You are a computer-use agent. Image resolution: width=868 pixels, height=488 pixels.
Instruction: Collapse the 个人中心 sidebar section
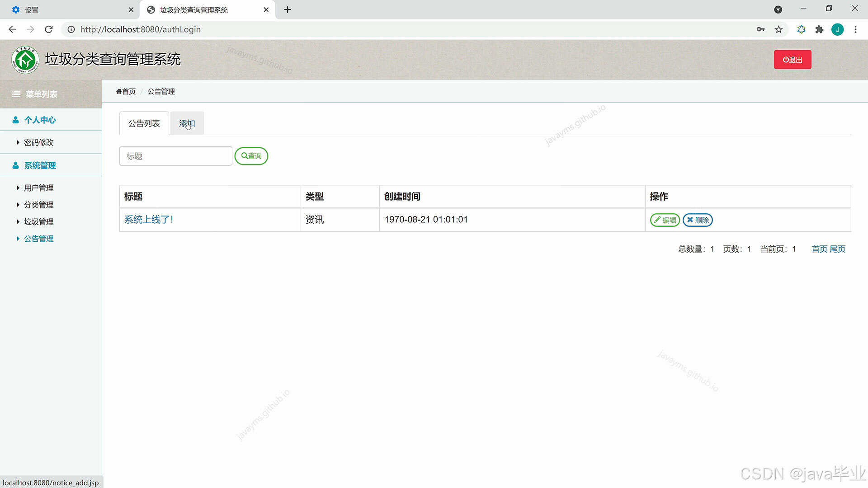51,120
